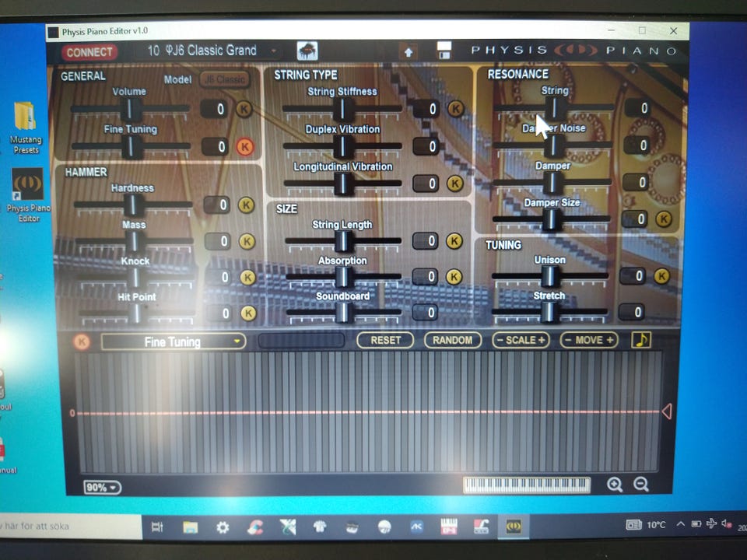Image resolution: width=747 pixels, height=560 pixels.
Task: Toggle the K button for String Stiffness
Action: [x=456, y=109]
